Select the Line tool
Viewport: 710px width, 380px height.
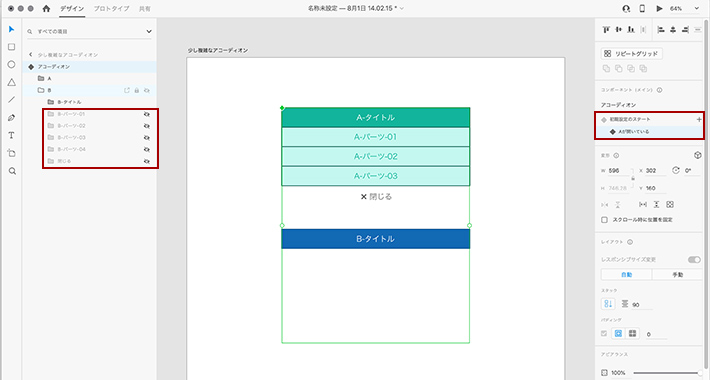[x=11, y=100]
